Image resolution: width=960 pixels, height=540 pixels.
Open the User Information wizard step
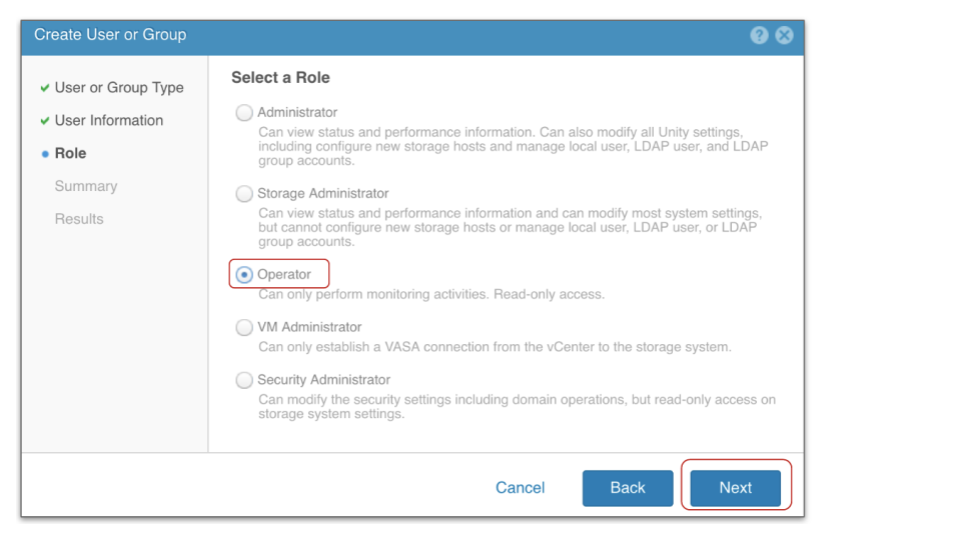109,121
